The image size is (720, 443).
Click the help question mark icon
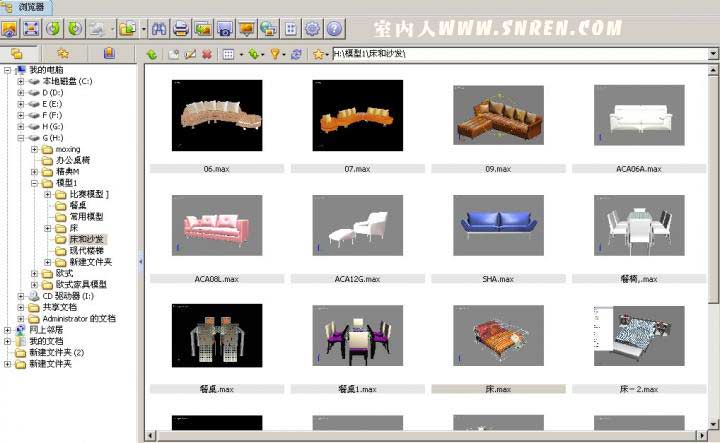[335, 29]
